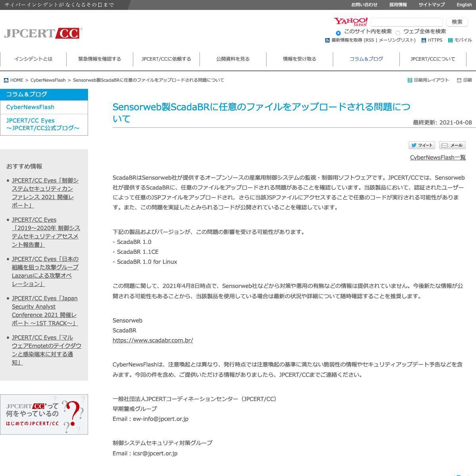The image size is (476, 476).
Task: Click 最新情報を取得 (RSS) link
Action: pos(353,40)
